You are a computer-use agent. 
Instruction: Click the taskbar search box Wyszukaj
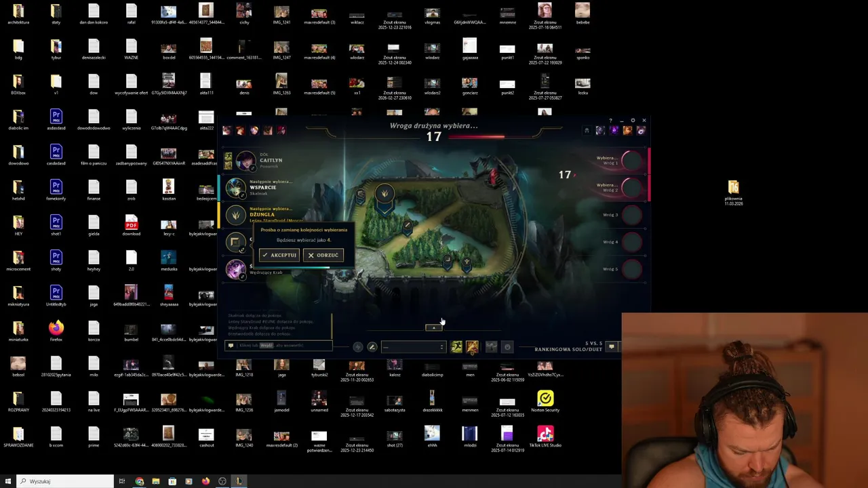65,481
